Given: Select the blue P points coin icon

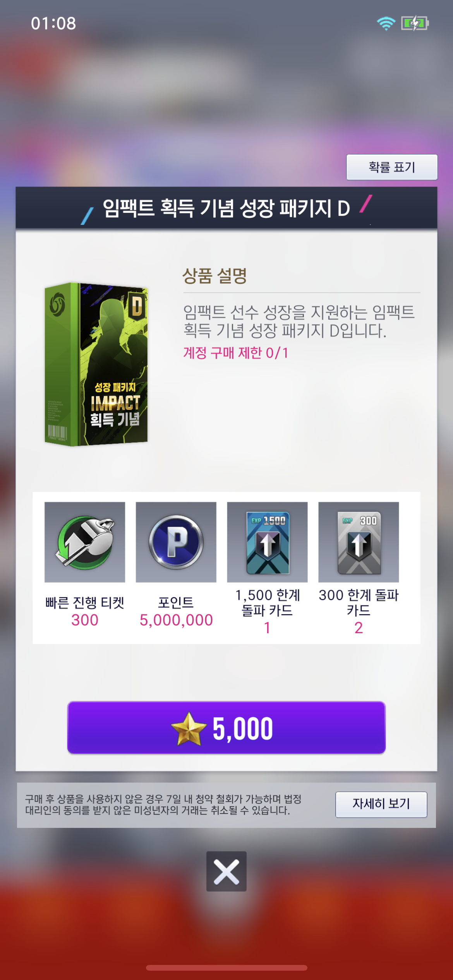Looking at the screenshot, I should click(x=176, y=542).
